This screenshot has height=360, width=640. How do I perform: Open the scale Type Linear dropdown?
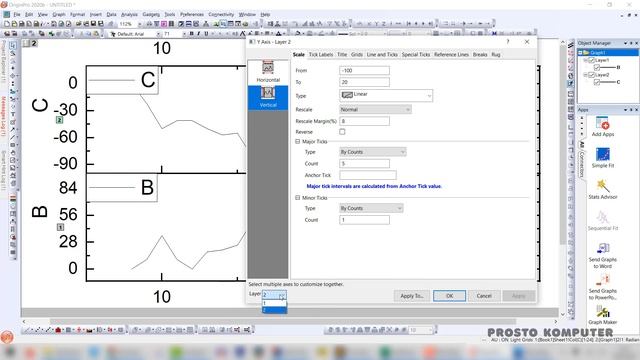386,96
